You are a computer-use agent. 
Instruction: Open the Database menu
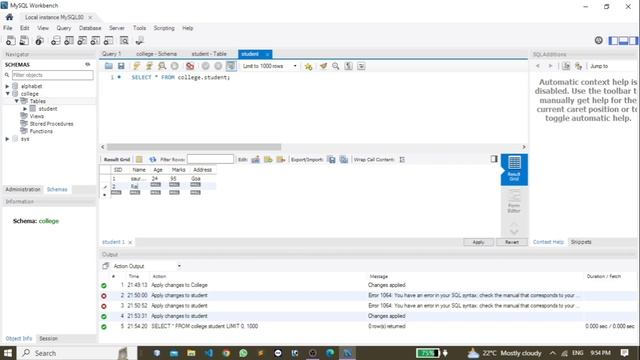coord(90,28)
